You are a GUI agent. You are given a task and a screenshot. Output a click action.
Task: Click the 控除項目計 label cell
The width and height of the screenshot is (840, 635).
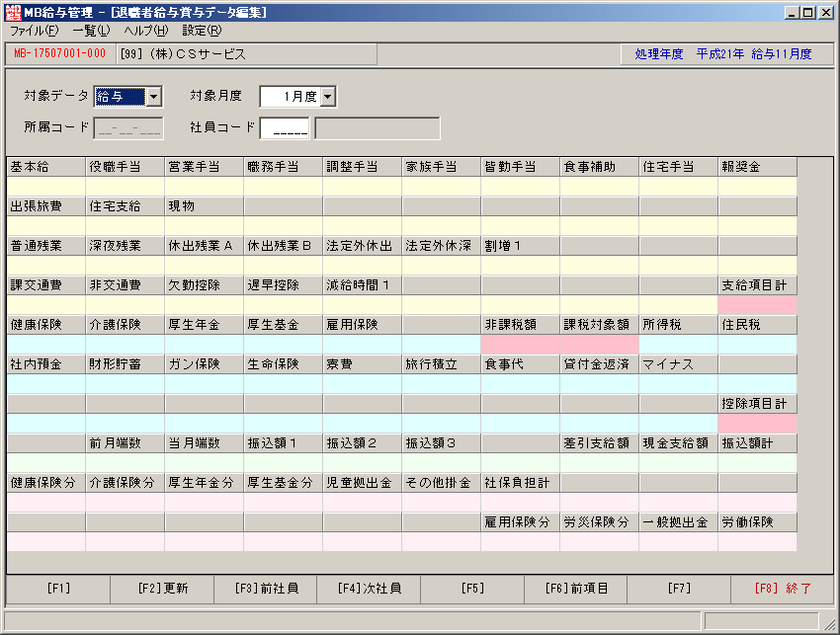[x=758, y=404]
